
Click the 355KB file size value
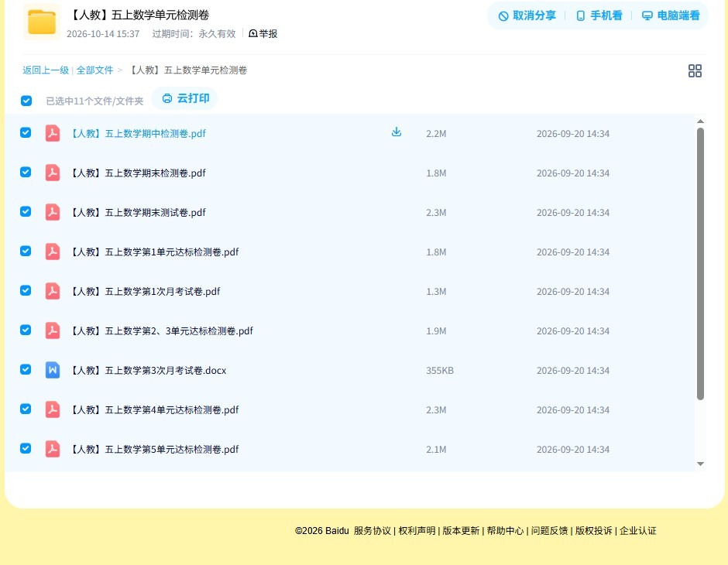coord(440,370)
